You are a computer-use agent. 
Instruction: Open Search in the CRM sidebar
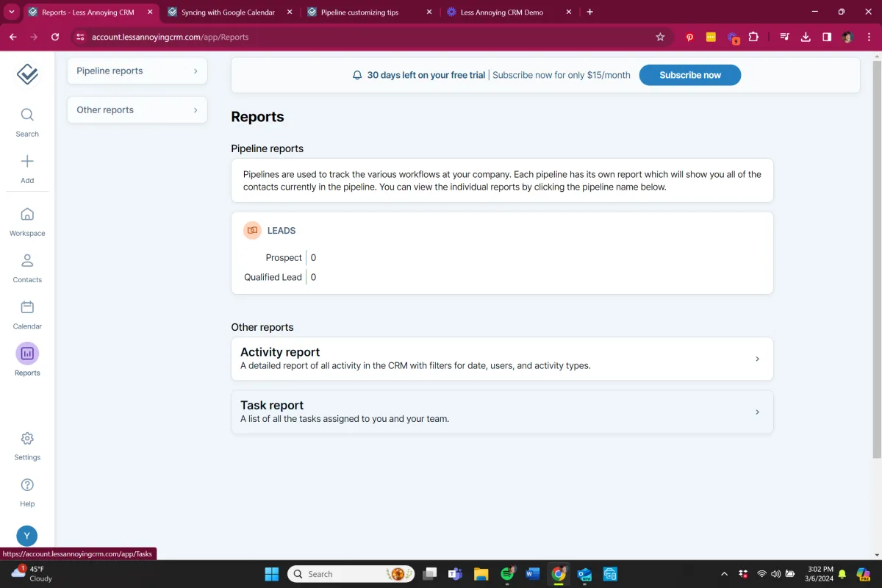[x=27, y=122]
